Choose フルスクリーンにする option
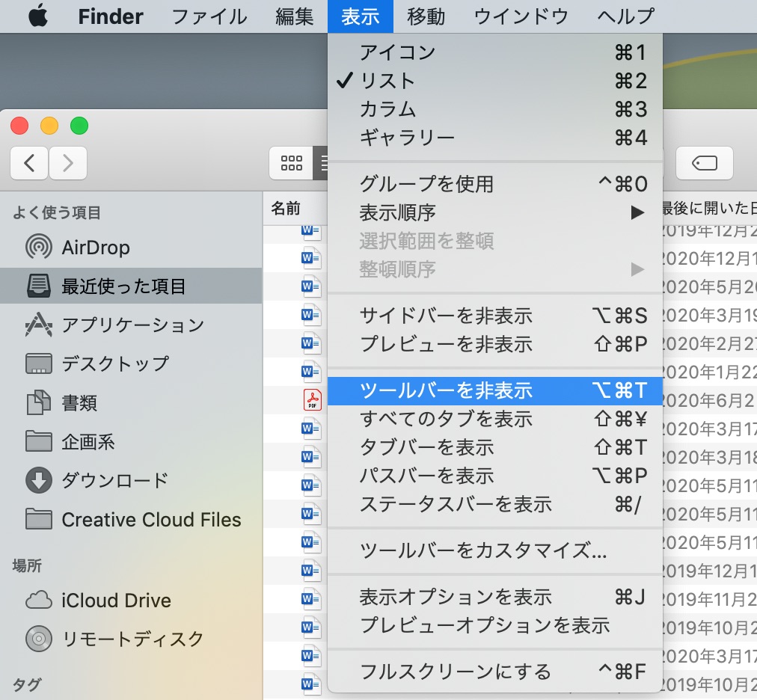 (x=495, y=672)
